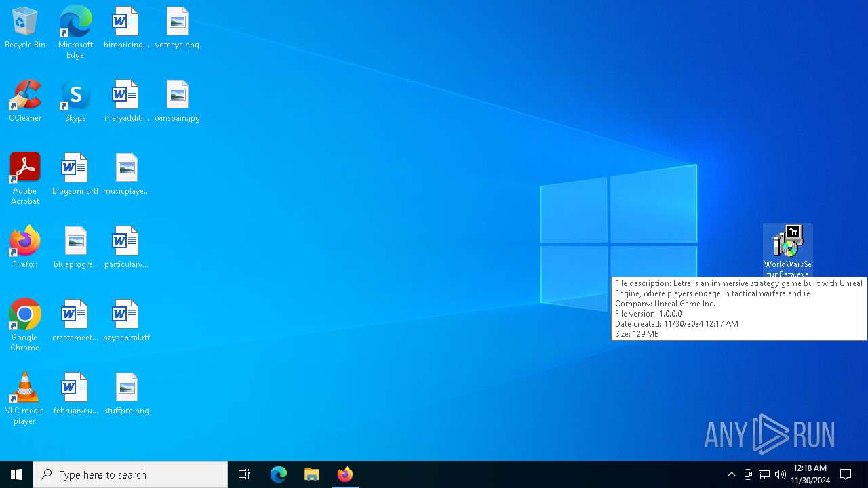Select the februaryeu Word document icon

click(75, 394)
